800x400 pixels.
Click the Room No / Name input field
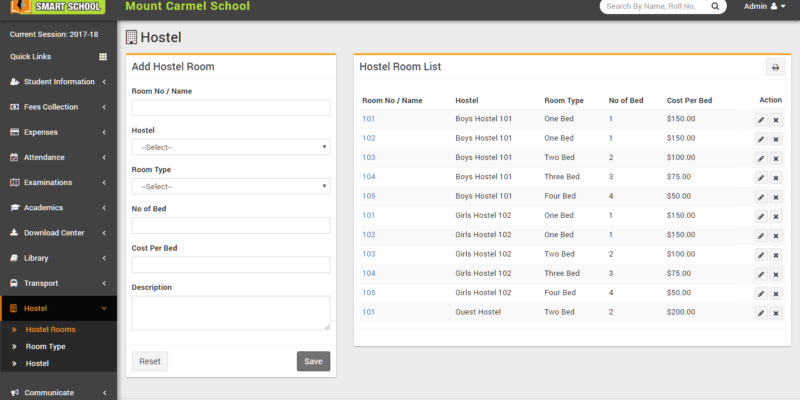pos(231,108)
